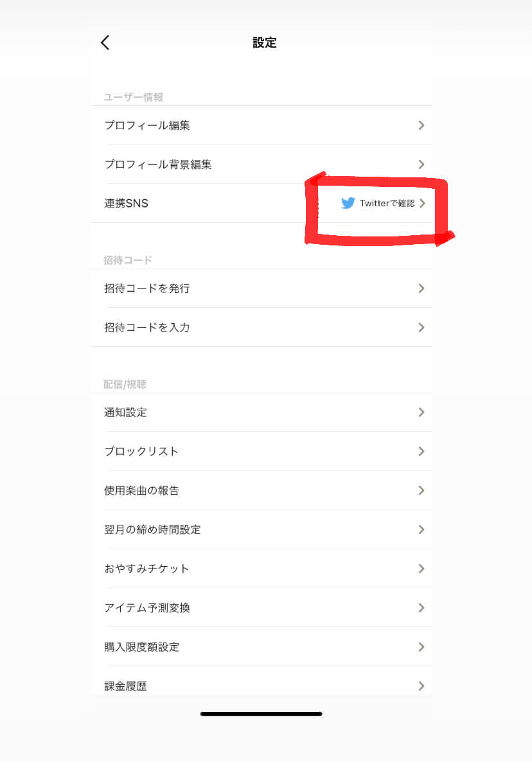Tap the Twitter bird icon

pyautogui.click(x=348, y=203)
